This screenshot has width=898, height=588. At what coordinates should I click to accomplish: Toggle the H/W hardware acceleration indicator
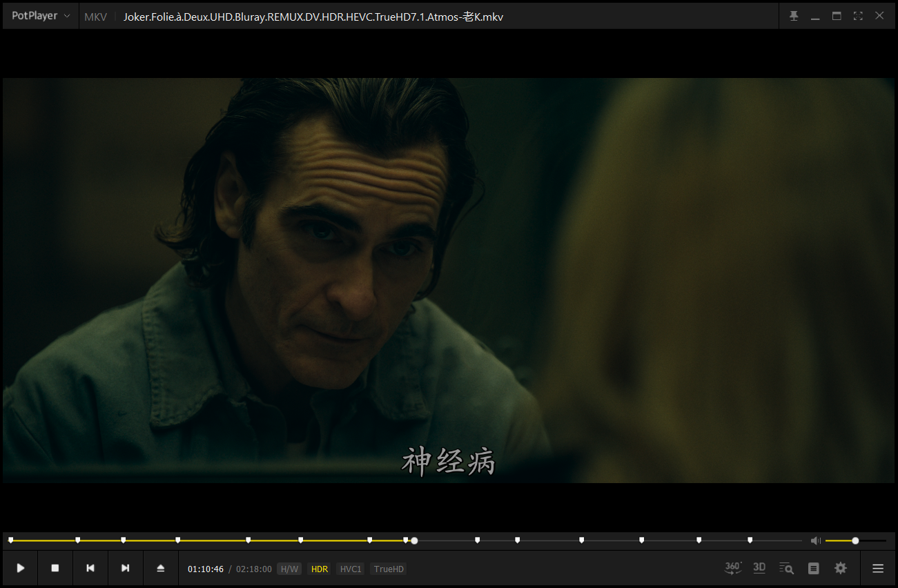point(289,569)
